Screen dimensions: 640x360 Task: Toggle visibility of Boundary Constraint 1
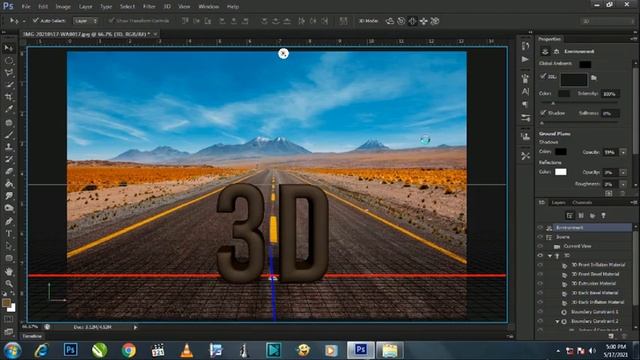(x=540, y=311)
